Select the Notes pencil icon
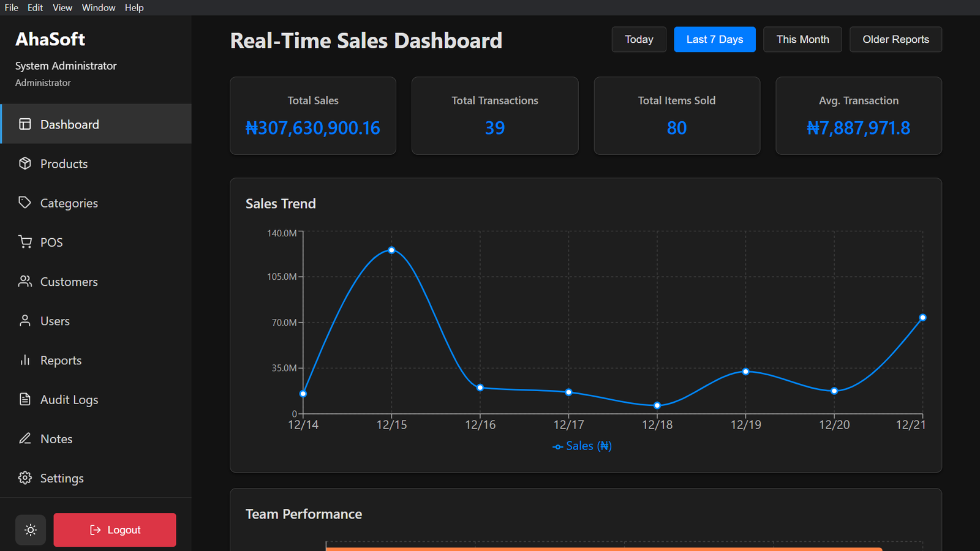This screenshot has height=551, width=980. click(x=24, y=438)
